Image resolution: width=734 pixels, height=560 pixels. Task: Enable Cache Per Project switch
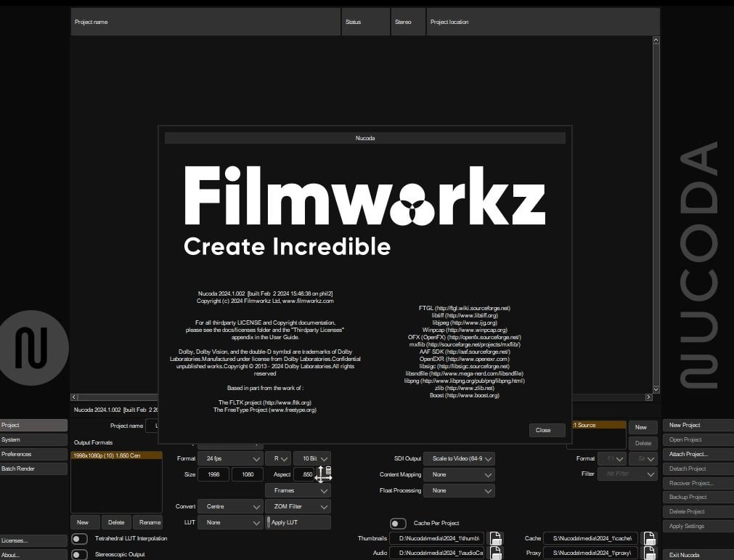click(x=398, y=523)
